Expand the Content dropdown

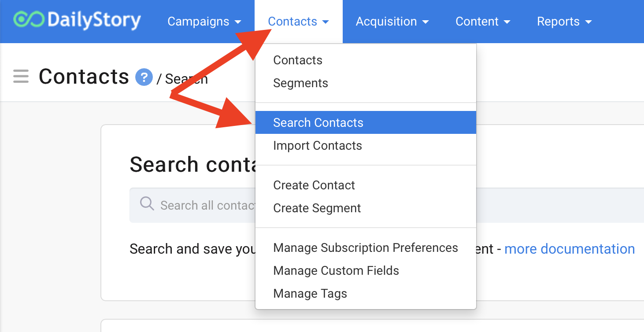click(x=483, y=22)
